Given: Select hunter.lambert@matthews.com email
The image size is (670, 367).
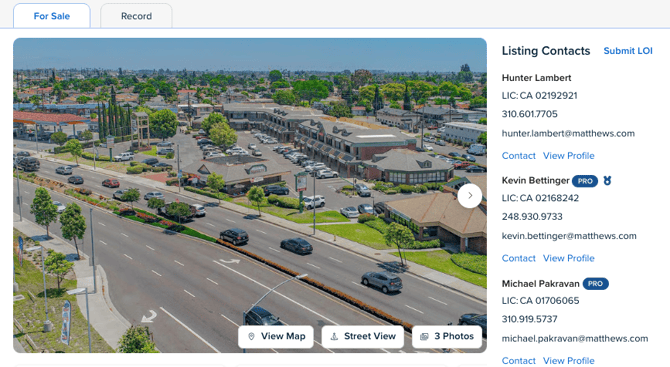Looking at the screenshot, I should (x=568, y=133).
